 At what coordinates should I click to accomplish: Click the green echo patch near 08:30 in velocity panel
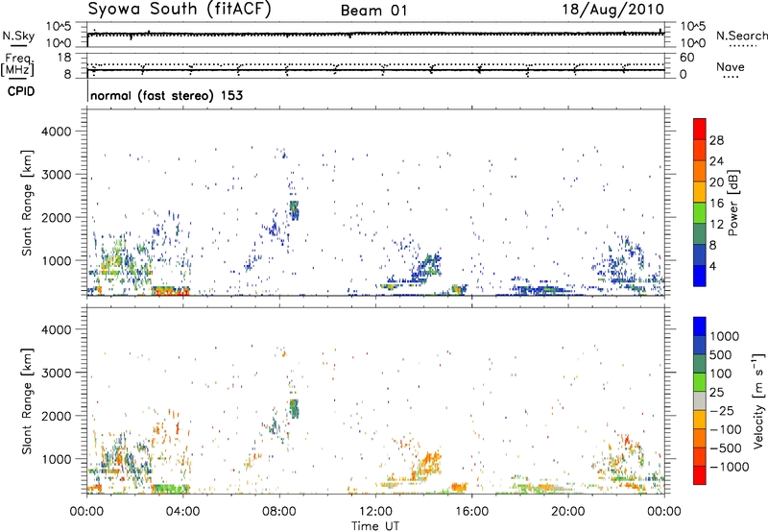294,408
